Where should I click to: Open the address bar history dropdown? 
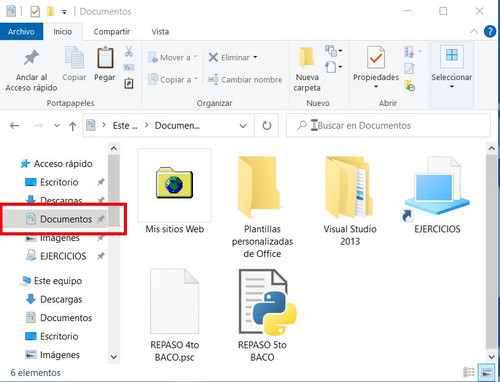click(x=243, y=126)
